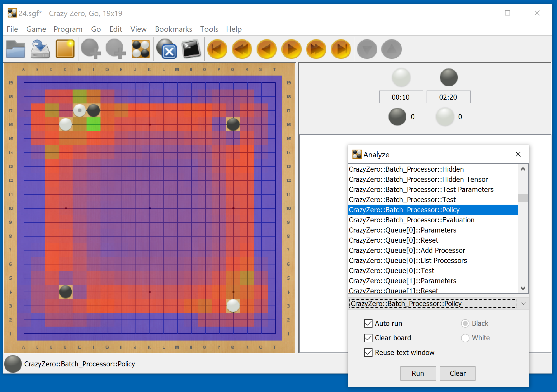Screen dimensions: 557x392
Task: Toggle the Auto run checkbox
Action: [x=366, y=323]
